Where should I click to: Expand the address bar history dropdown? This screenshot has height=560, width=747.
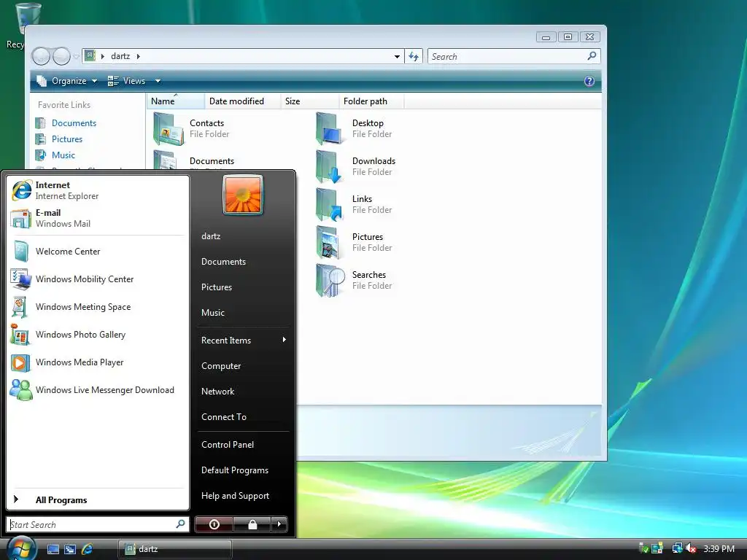[x=397, y=57]
